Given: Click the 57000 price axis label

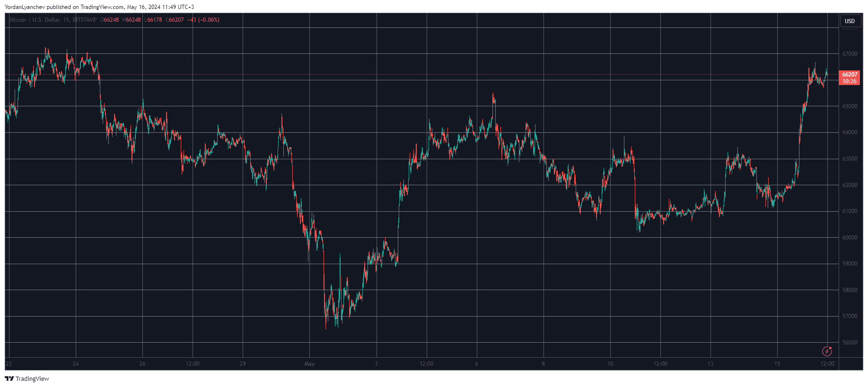Looking at the screenshot, I should [x=850, y=316].
